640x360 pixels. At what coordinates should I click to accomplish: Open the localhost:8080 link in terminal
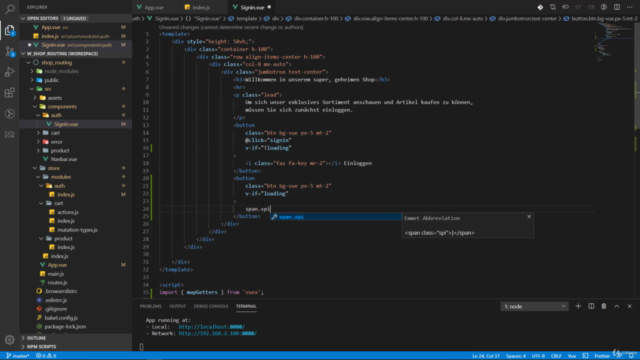click(x=211, y=327)
